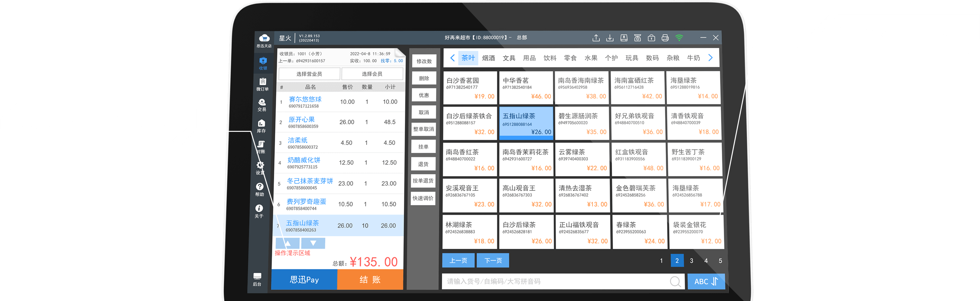Click the 整单取消 button
The image size is (980, 301).
point(424,129)
